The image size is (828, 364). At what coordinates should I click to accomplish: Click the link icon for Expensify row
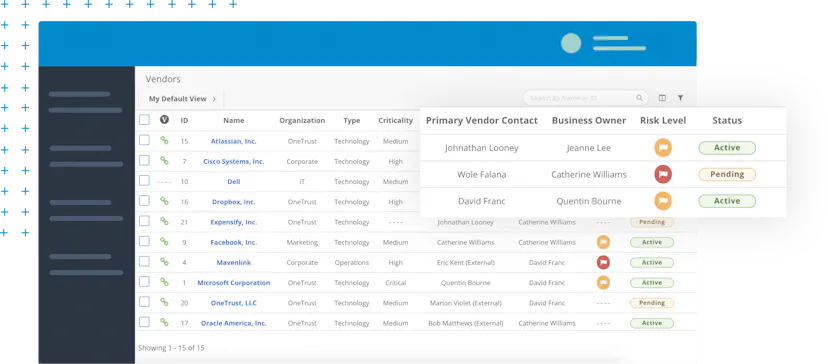click(164, 221)
